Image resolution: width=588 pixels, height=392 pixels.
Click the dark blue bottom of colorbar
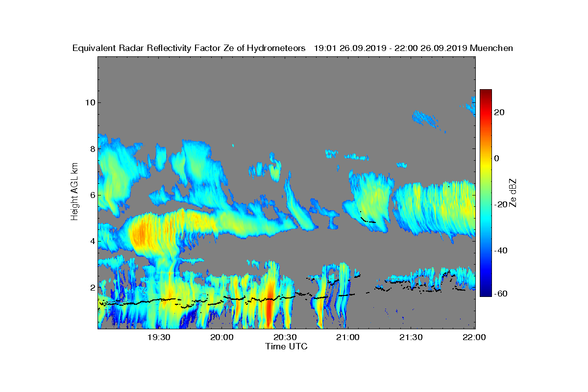486,293
